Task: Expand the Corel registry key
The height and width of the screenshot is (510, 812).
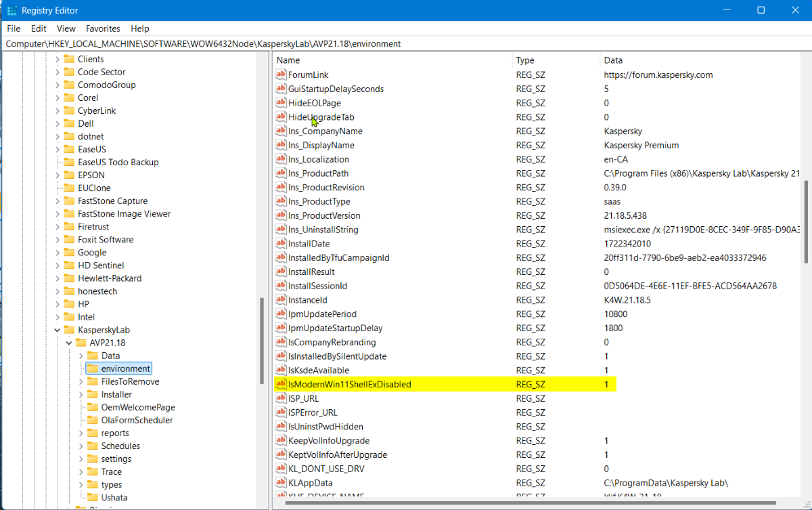Action: [57, 98]
